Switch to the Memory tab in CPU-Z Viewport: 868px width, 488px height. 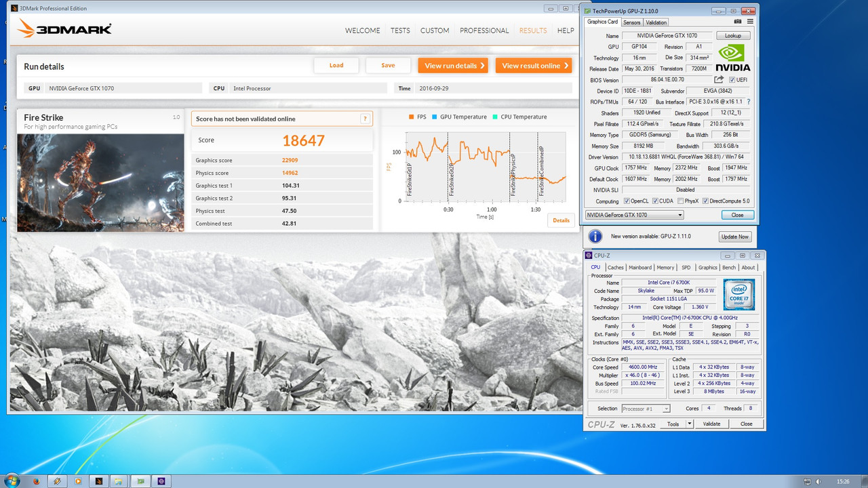point(665,268)
